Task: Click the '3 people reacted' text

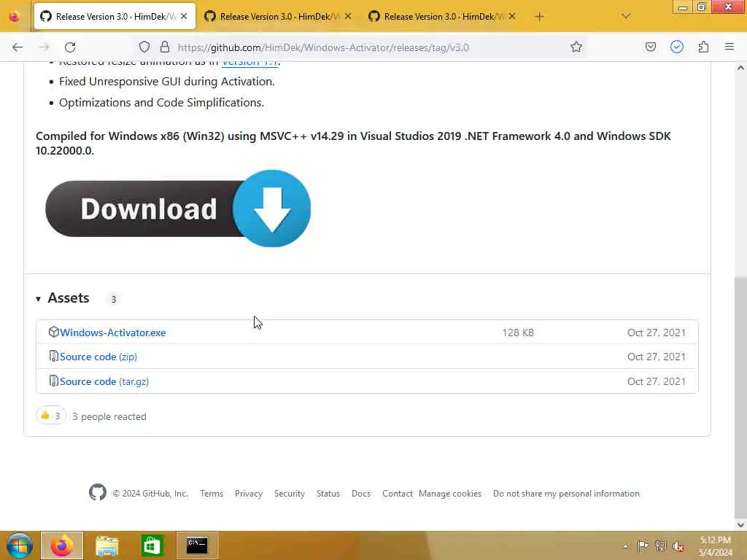Action: [109, 416]
